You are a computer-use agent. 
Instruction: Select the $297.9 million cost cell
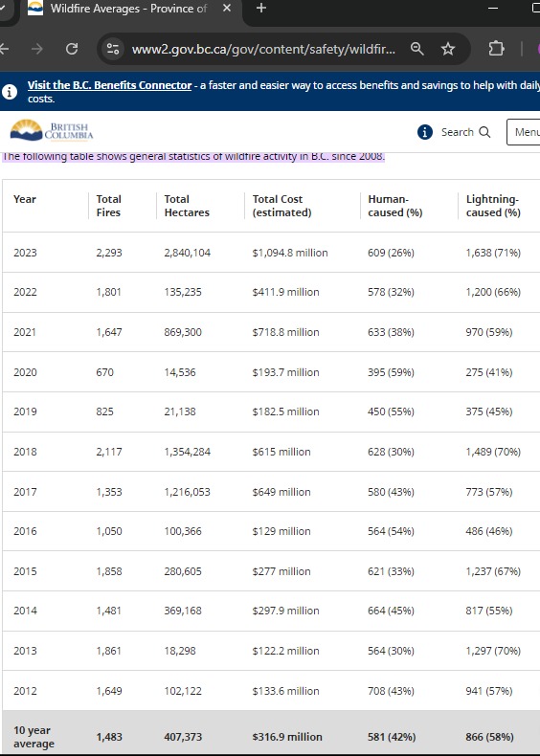point(285,611)
